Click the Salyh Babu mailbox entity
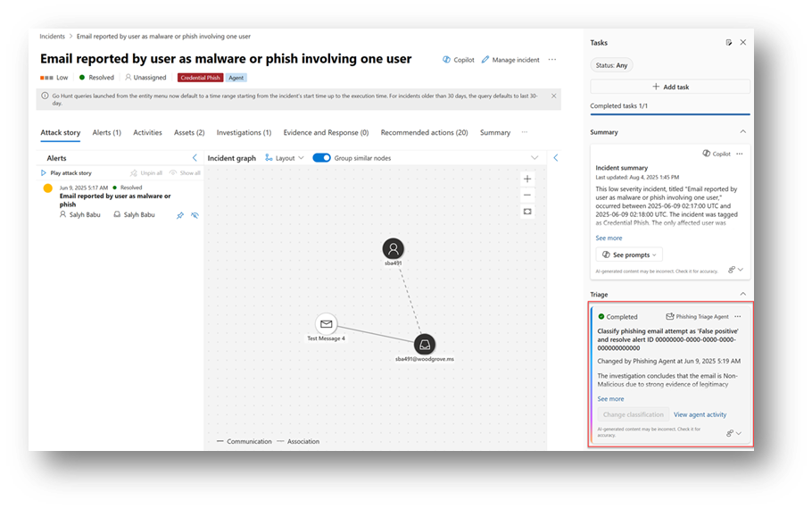 pos(134,214)
